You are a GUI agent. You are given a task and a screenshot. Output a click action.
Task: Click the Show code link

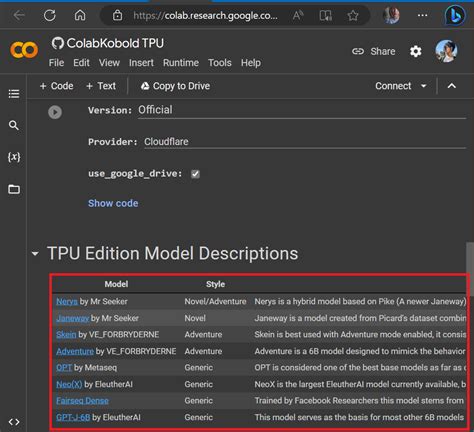[x=113, y=203]
